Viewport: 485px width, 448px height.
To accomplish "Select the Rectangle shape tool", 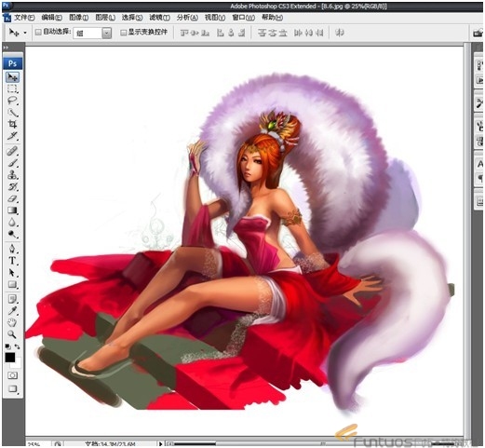I will click(12, 284).
